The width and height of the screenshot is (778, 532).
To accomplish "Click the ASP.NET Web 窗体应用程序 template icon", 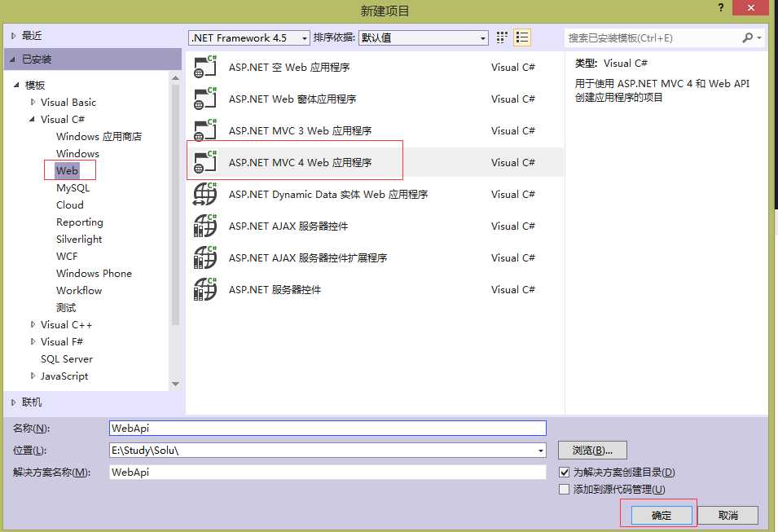I will point(205,99).
